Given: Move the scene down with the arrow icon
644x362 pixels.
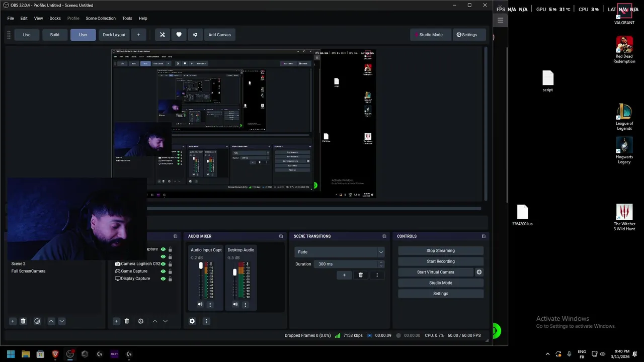Looking at the screenshot, I should pyautogui.click(x=61, y=321).
